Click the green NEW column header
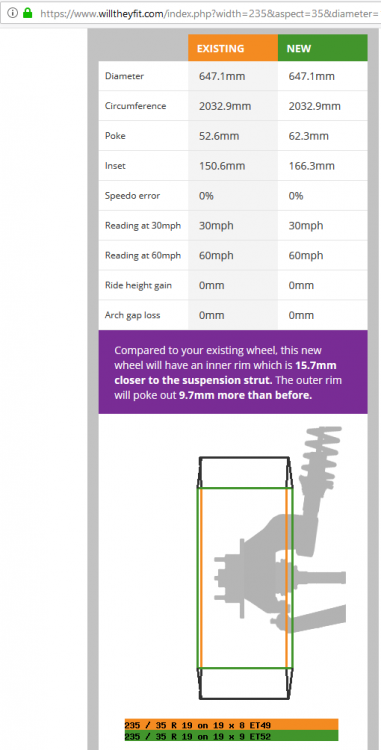Screen dimensions: 381x750 point(323,48)
